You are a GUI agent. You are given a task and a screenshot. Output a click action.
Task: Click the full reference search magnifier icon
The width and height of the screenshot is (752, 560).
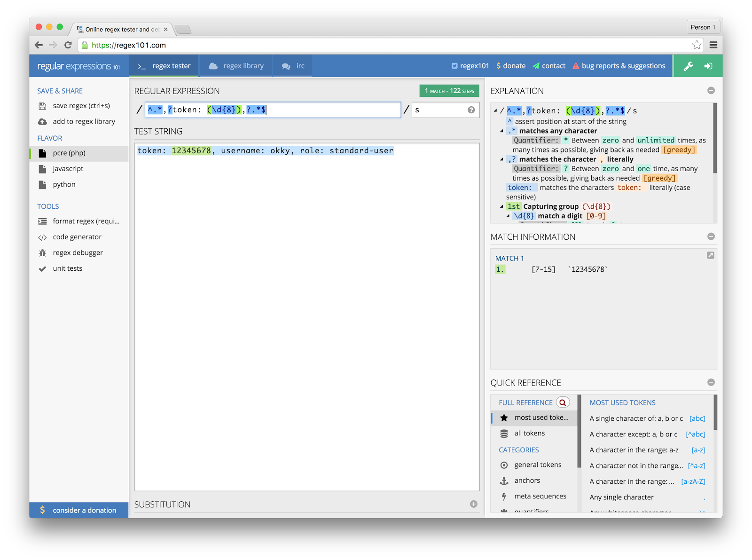coord(563,402)
